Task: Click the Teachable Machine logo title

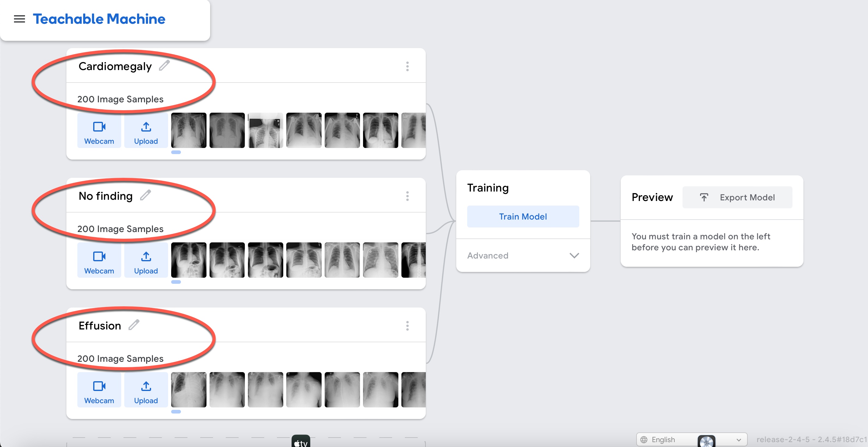Action: tap(99, 19)
